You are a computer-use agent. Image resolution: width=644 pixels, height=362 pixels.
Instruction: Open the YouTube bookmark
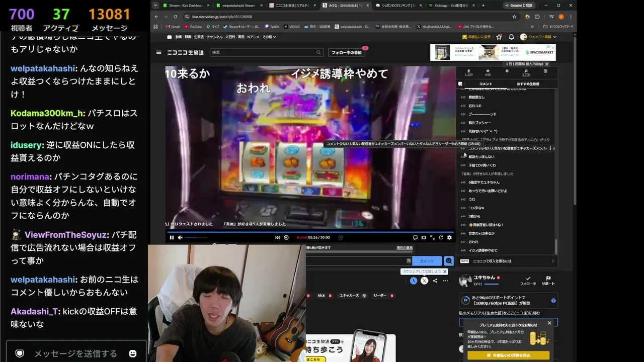click(x=193, y=27)
